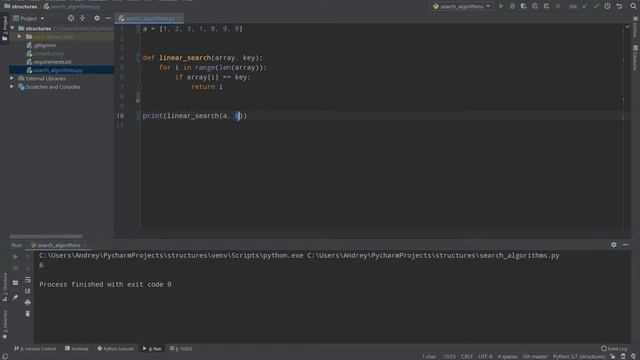640x360 pixels.
Task: Collapse the structures root folder
Action: click(13, 29)
